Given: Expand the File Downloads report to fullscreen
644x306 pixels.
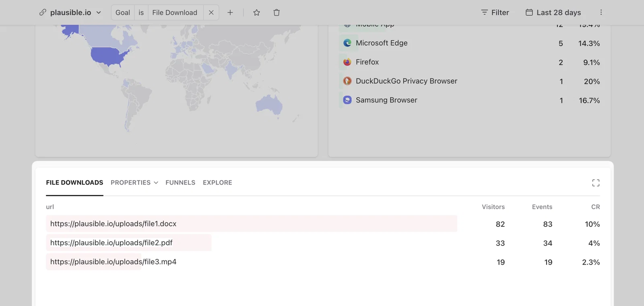Looking at the screenshot, I should [x=596, y=183].
